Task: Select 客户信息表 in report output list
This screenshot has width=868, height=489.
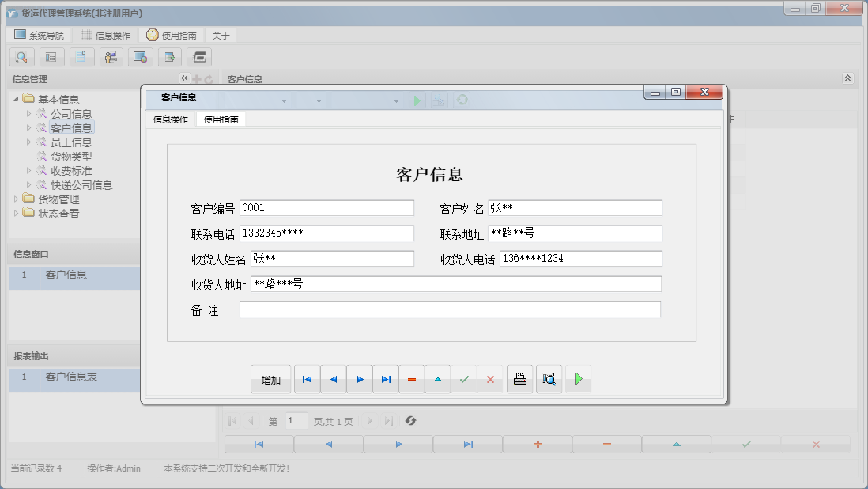Action: click(x=71, y=377)
